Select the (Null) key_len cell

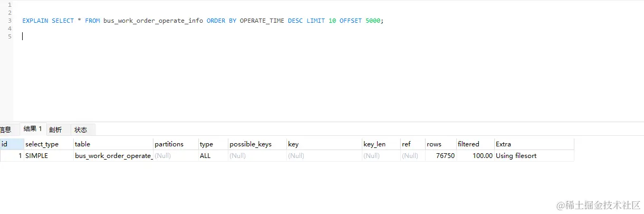click(x=381, y=156)
